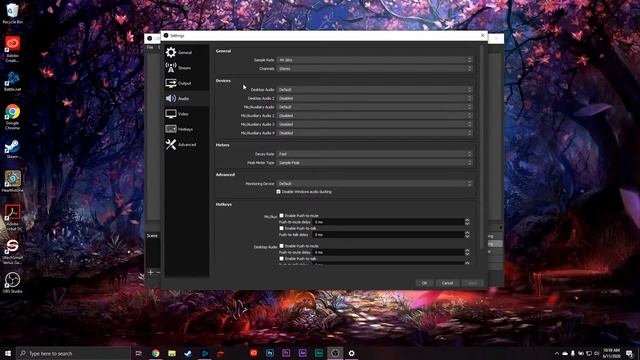Image resolution: width=640 pixels, height=360 pixels.
Task: Open the Desktop Audio device dropdown
Action: click(374, 89)
